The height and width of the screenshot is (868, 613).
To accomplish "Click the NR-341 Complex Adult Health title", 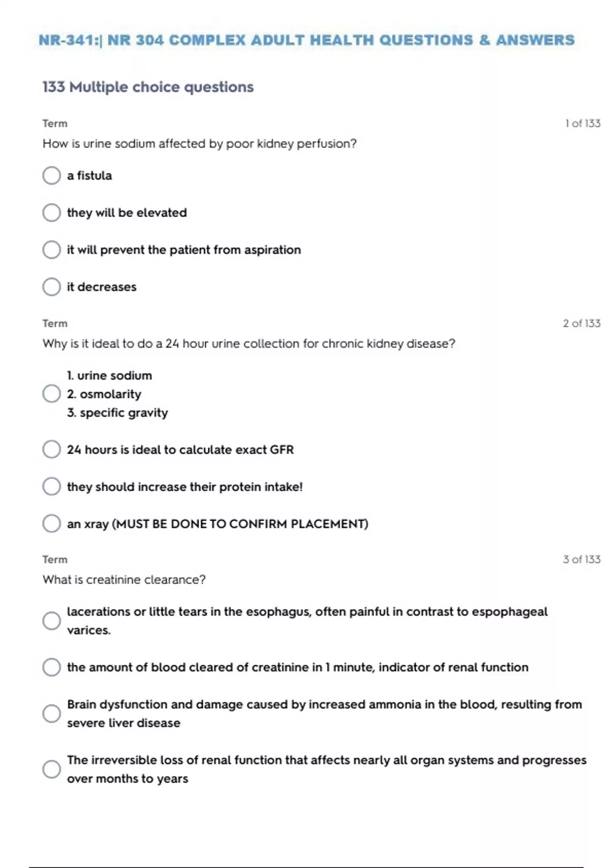I will (306, 40).
